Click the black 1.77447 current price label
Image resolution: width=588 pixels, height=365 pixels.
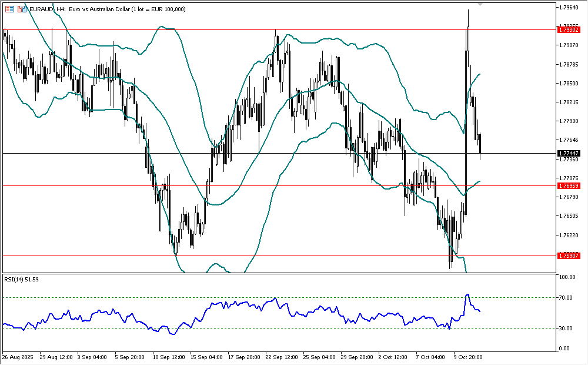pyautogui.click(x=569, y=153)
